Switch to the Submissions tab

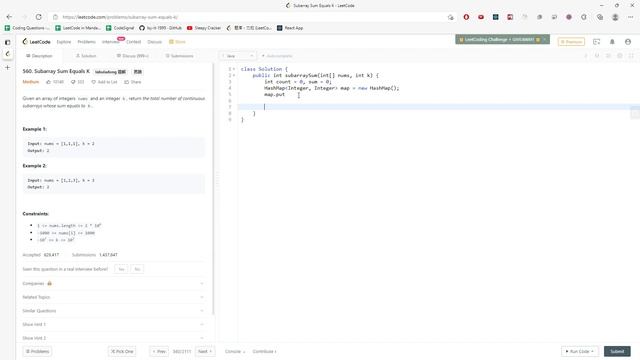pyautogui.click(x=180, y=56)
